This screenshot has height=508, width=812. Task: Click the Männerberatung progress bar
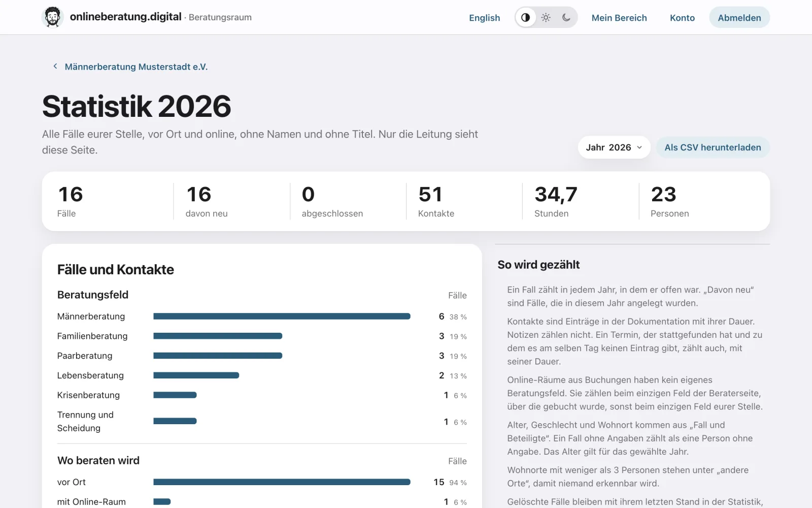(x=282, y=316)
